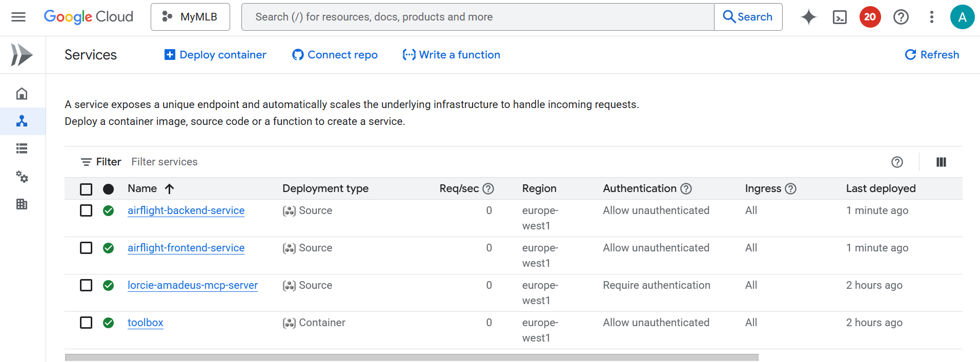The width and height of the screenshot is (980, 362).
Task: Click the column display options icon
Action: pos(941,162)
